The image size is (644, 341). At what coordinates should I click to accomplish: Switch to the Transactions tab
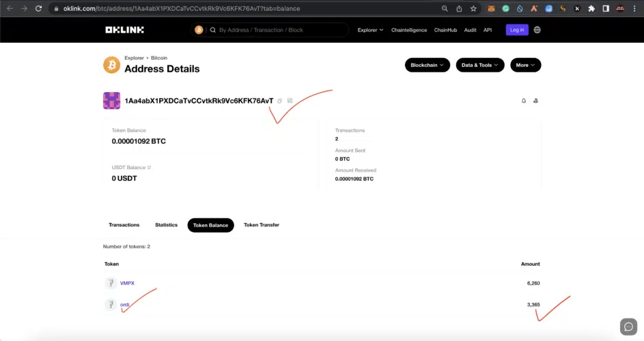[124, 225]
